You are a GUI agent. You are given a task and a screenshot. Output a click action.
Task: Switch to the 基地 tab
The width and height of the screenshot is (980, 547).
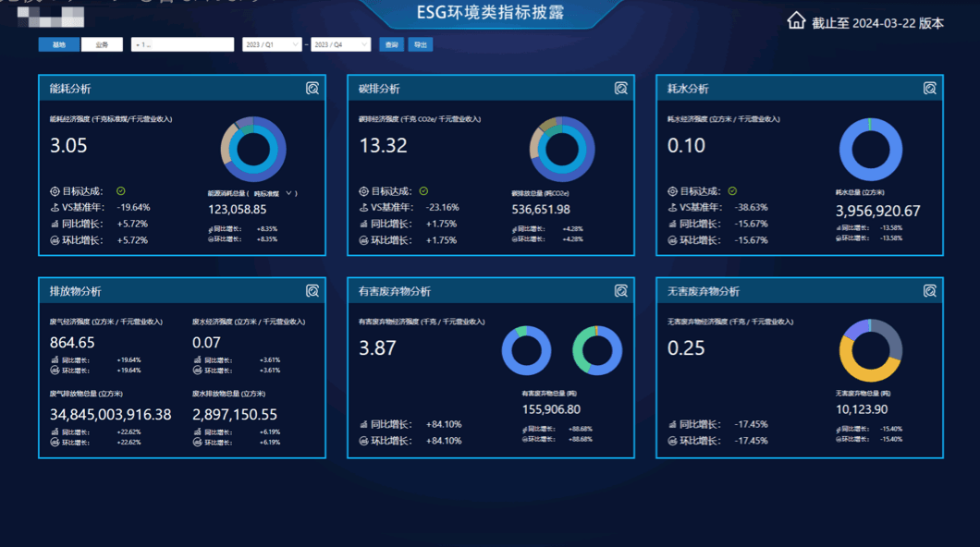(x=59, y=44)
